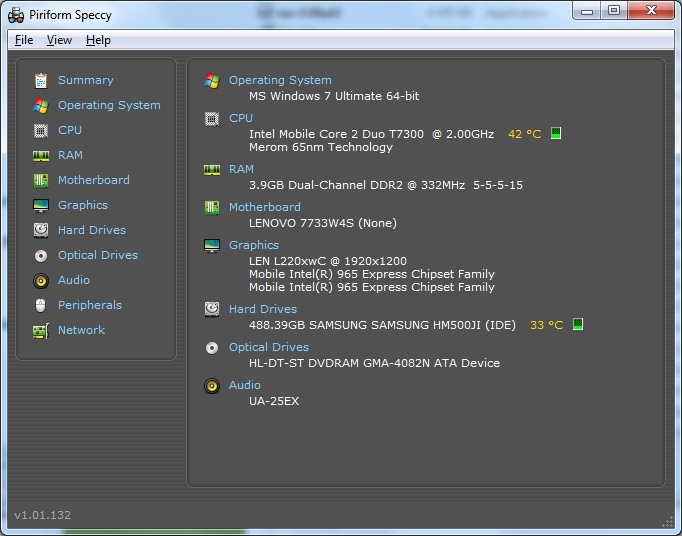
Task: Click the Windows flag icon in the summary pane
Action: click(212, 80)
